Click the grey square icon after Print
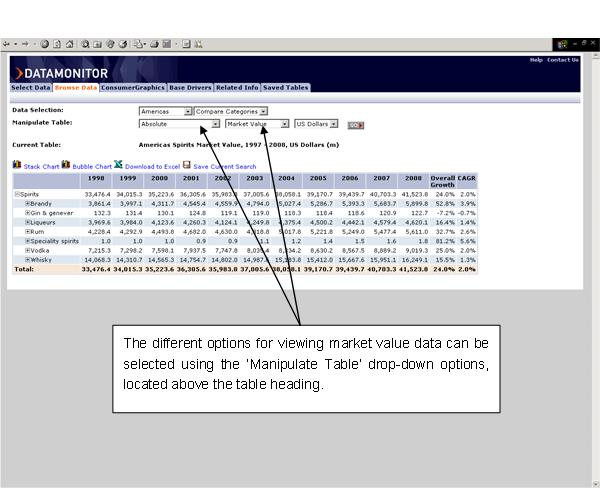Image resolution: width=600 pixels, height=488 pixels. pos(167,44)
